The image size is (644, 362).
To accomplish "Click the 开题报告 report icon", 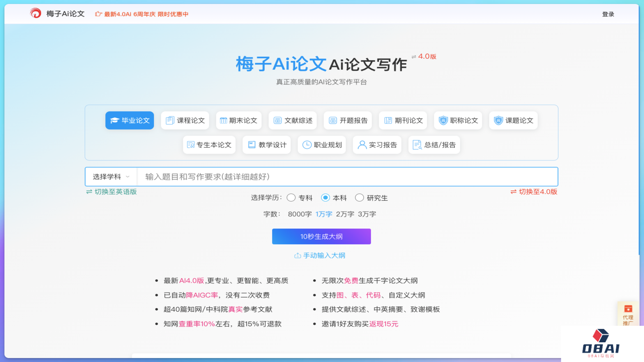I will (x=333, y=120).
